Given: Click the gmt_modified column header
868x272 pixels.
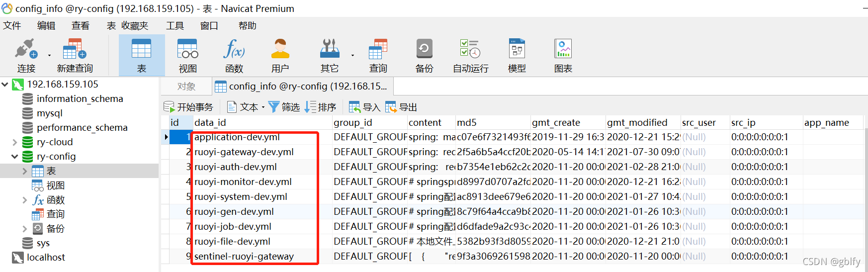Looking at the screenshot, I should click(643, 123).
